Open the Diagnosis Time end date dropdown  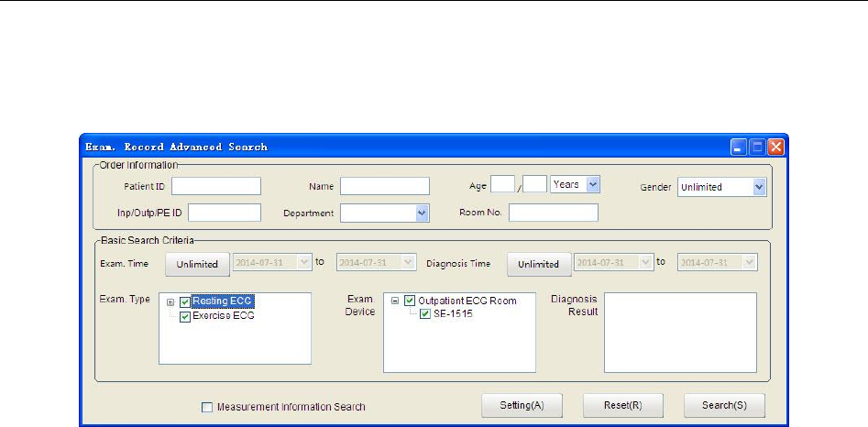[x=750, y=263]
